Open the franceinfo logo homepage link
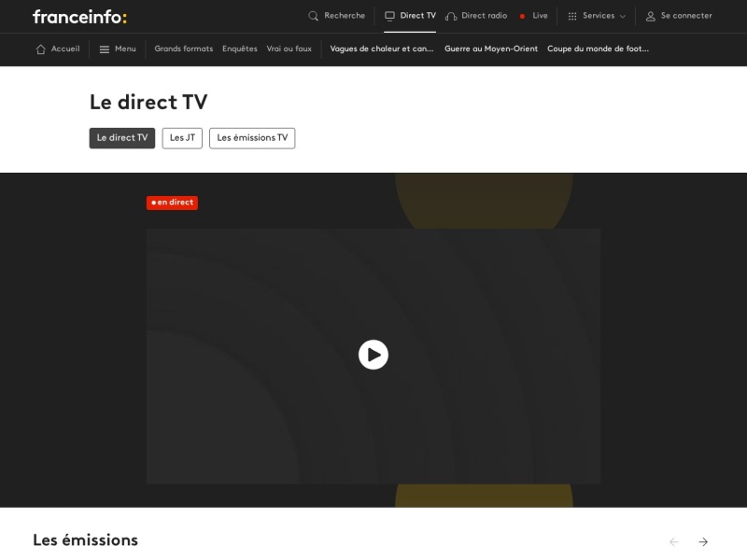This screenshot has width=747, height=560. [x=79, y=17]
